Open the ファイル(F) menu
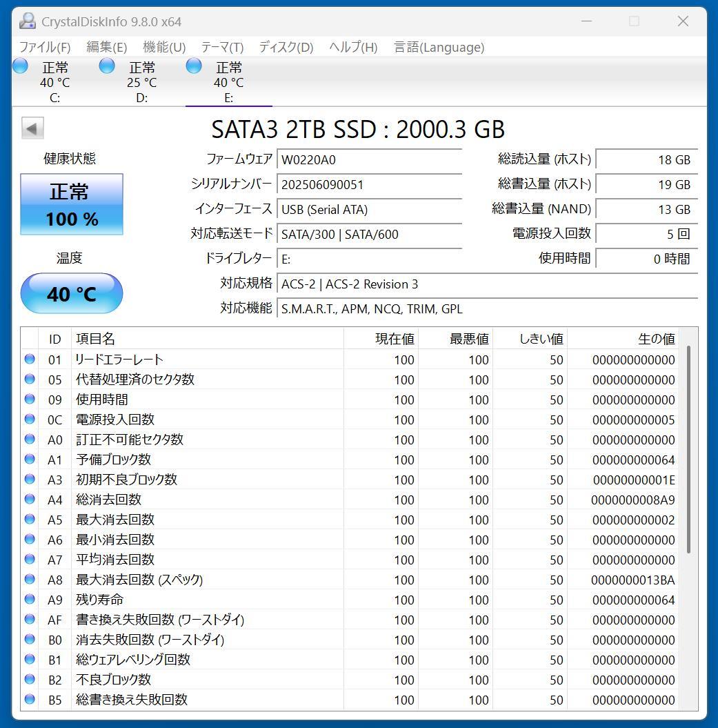 click(x=45, y=47)
